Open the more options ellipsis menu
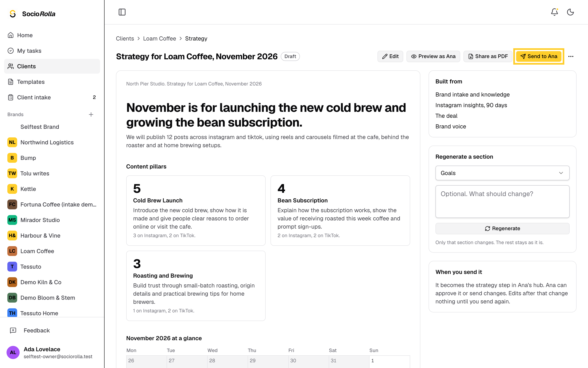This screenshot has height=368, width=588. (x=571, y=56)
